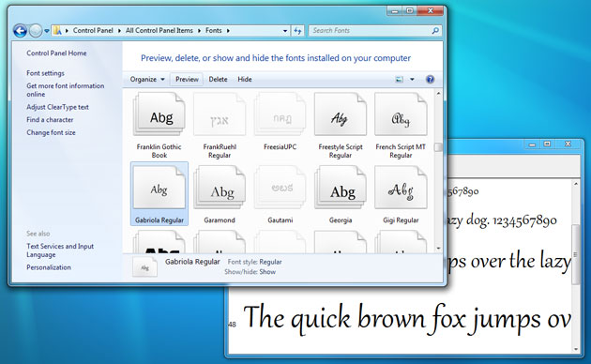Image resolution: width=591 pixels, height=364 pixels.
Task: Open the view options dropdown arrow
Action: (x=412, y=79)
